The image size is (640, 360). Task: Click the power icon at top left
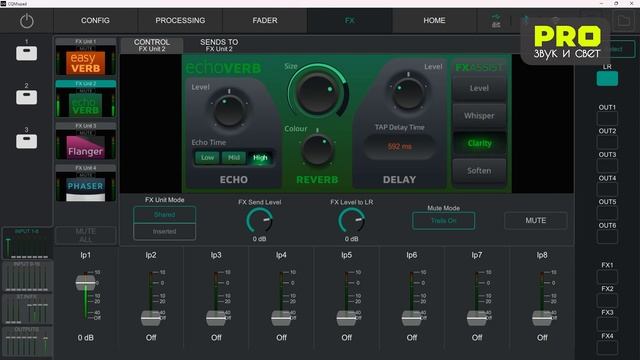tap(27, 21)
